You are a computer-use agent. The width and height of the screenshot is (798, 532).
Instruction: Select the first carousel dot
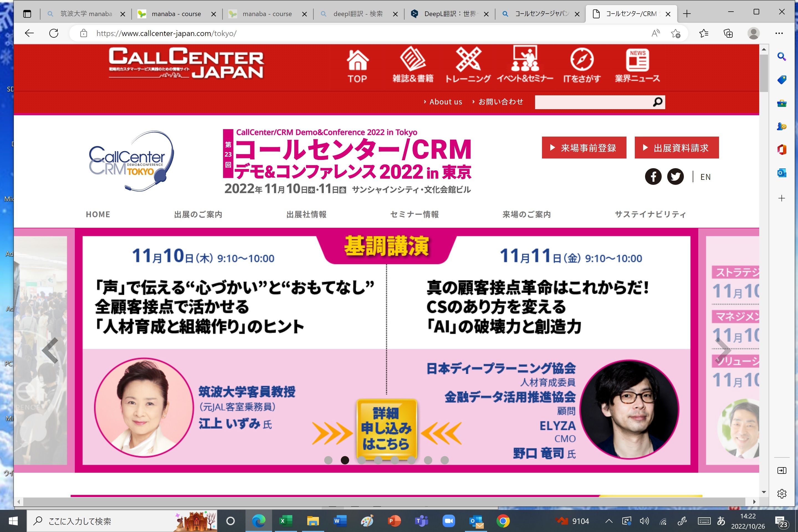click(328, 460)
